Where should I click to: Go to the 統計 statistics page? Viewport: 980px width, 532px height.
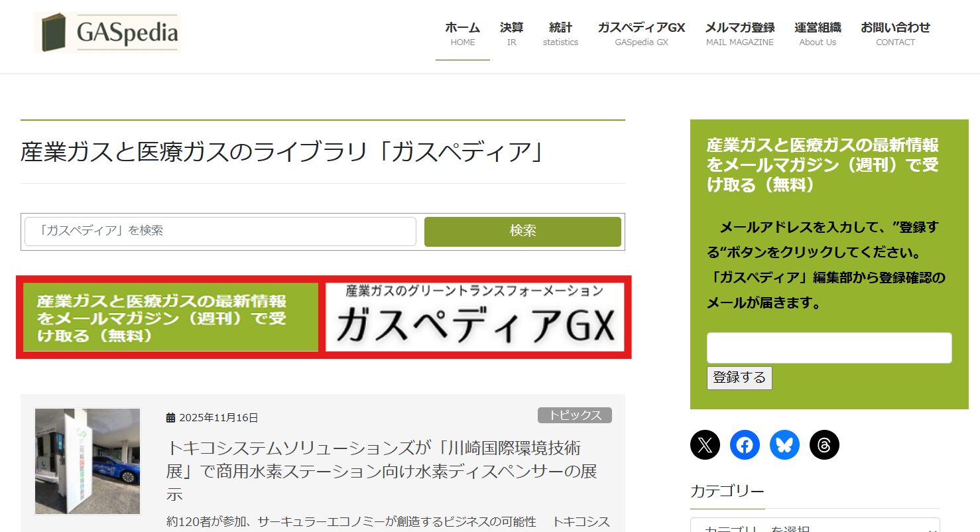[x=560, y=34]
